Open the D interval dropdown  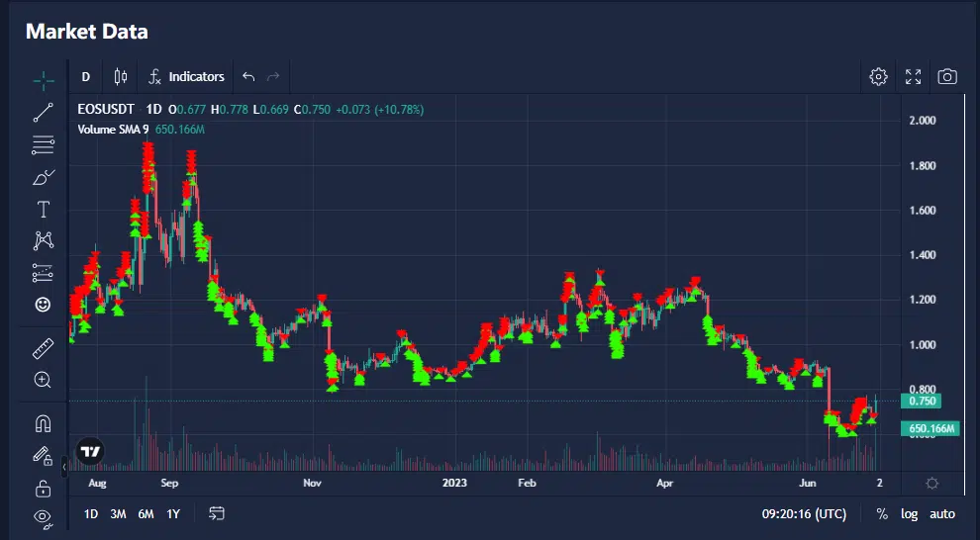pyautogui.click(x=86, y=77)
